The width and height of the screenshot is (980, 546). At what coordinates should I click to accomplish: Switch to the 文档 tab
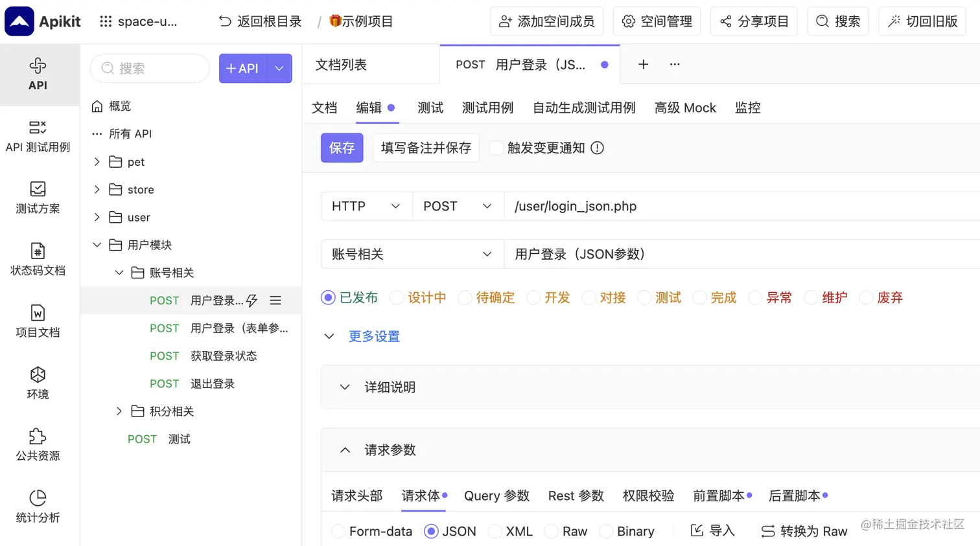click(325, 108)
